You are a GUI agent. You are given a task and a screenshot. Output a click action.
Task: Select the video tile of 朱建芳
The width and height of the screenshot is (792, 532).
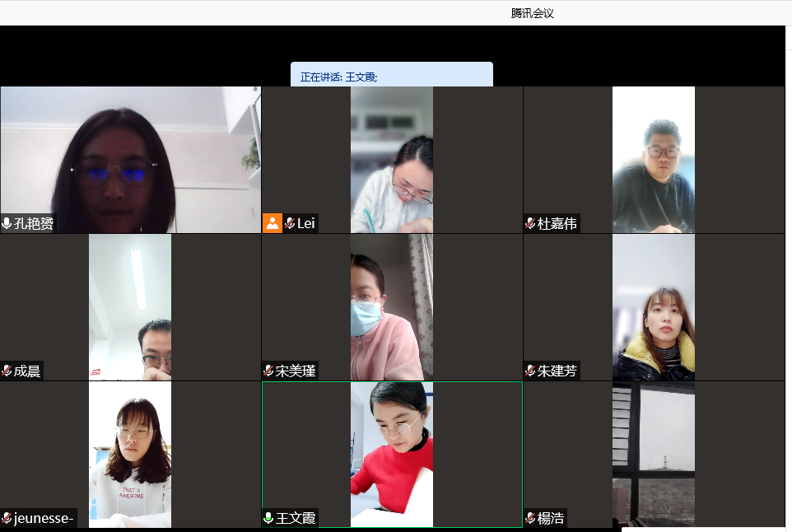click(654, 305)
